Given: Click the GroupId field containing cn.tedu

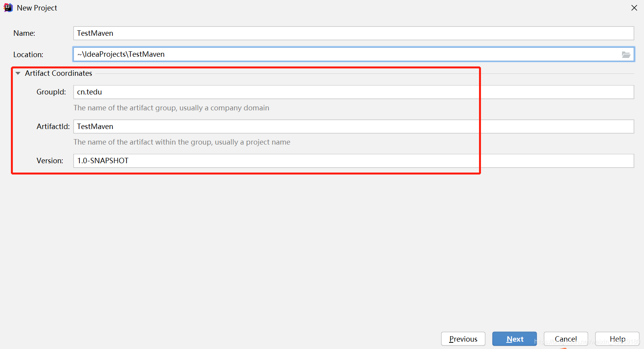Looking at the screenshot, I should 353,92.
